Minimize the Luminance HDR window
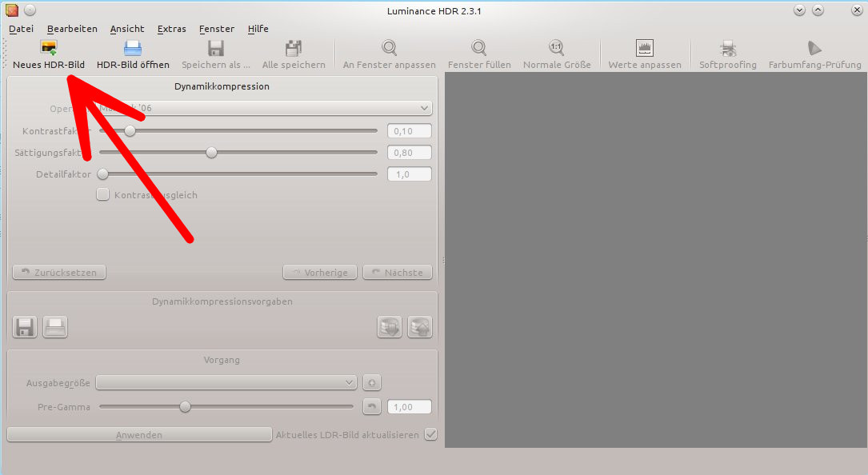This screenshot has height=475, width=868. pos(799,10)
